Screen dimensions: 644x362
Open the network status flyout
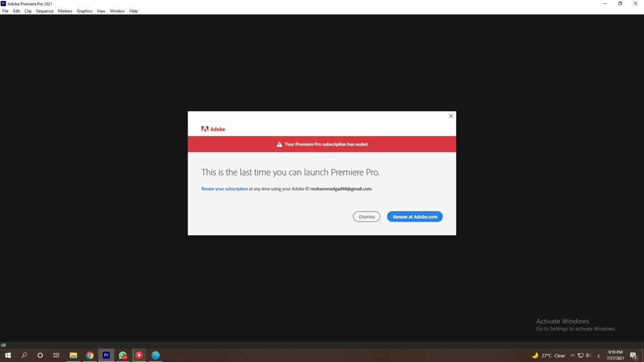581,355
